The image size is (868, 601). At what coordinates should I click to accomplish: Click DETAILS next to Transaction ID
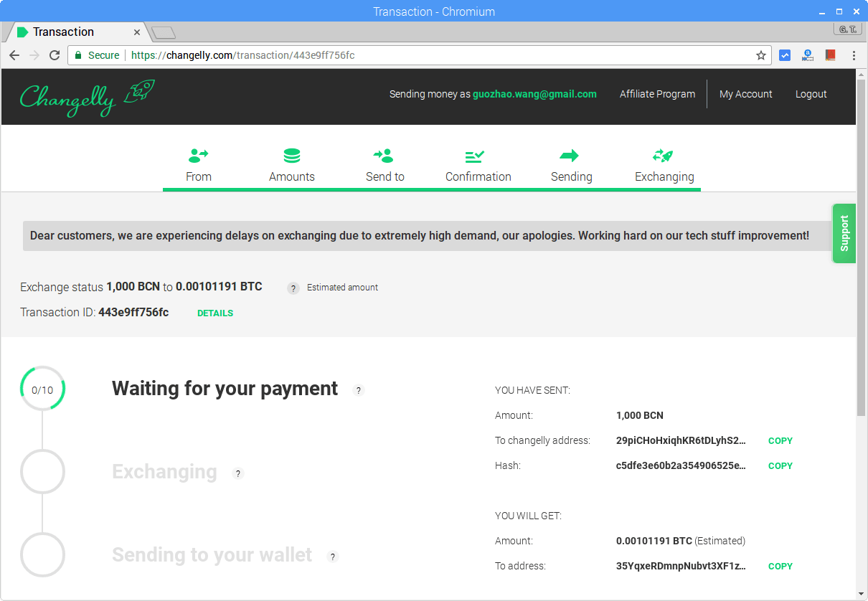coord(214,313)
